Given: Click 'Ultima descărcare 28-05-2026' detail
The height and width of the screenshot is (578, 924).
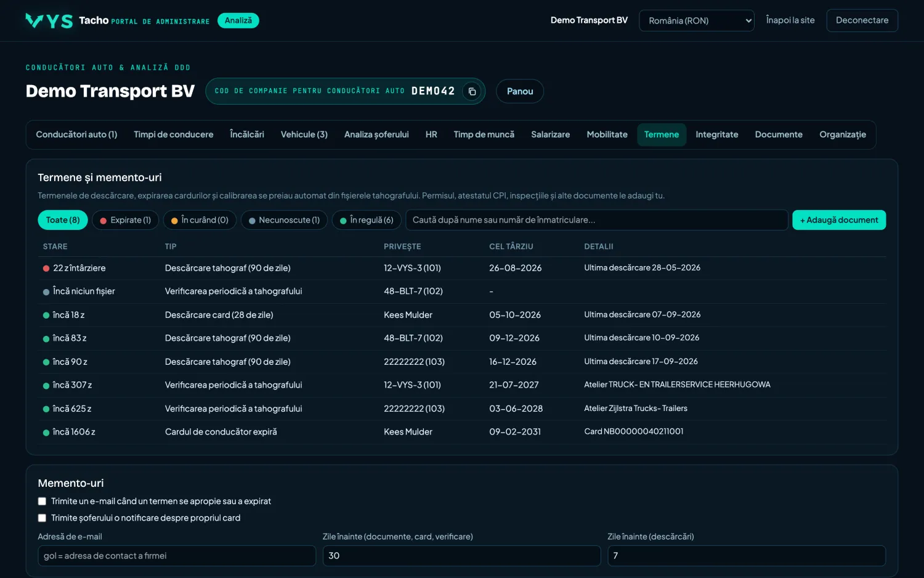Looking at the screenshot, I should [642, 268].
